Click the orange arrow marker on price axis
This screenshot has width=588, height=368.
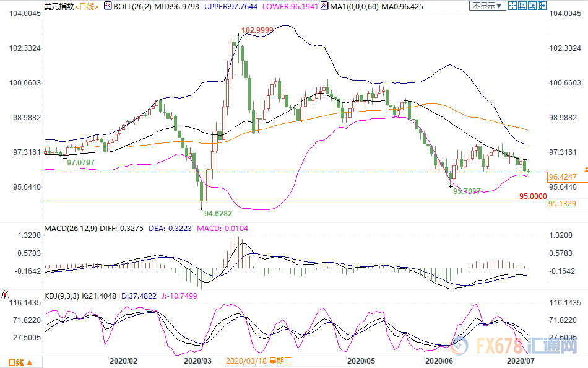click(583, 170)
